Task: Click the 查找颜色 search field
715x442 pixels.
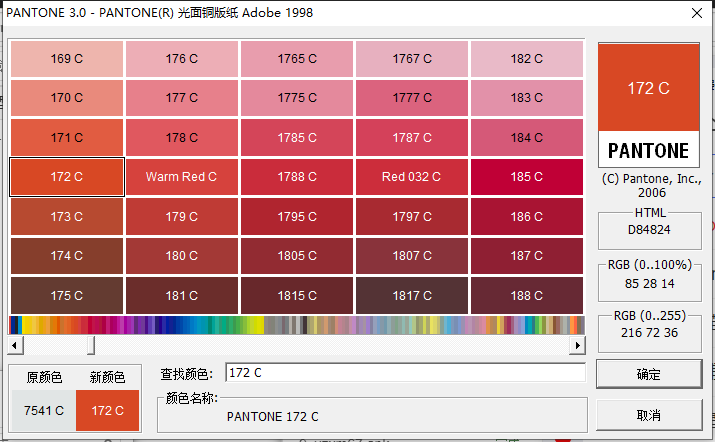Action: [x=404, y=373]
